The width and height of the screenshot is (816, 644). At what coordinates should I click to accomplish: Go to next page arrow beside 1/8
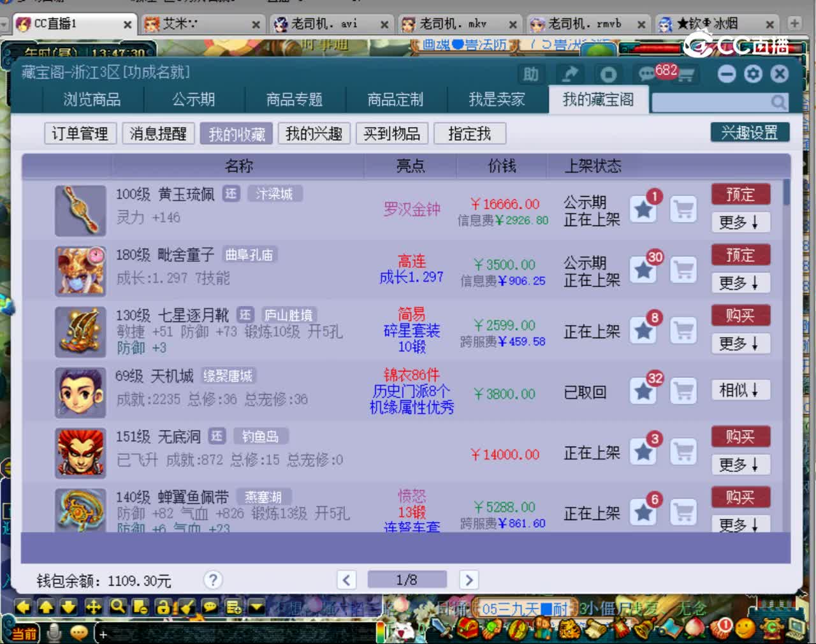[469, 580]
